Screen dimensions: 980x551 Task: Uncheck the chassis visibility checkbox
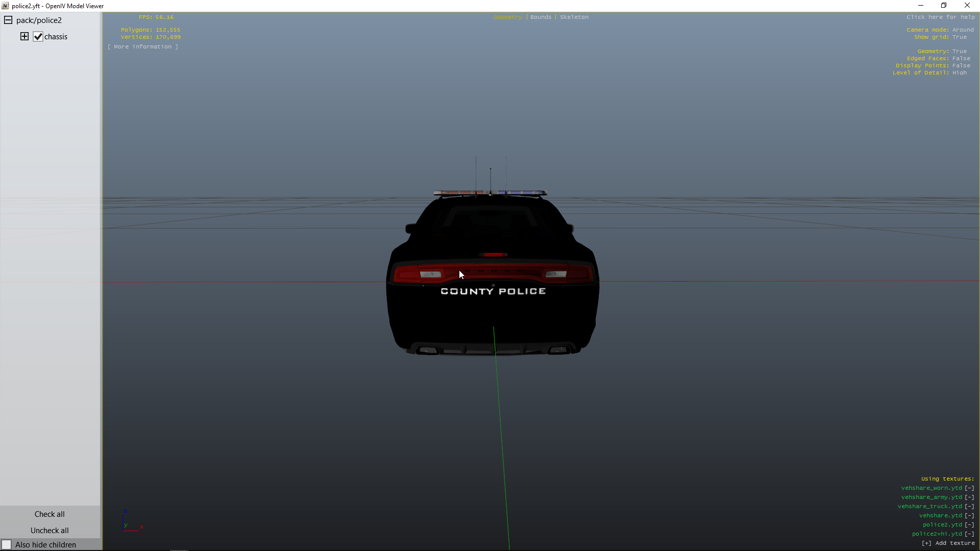[38, 37]
